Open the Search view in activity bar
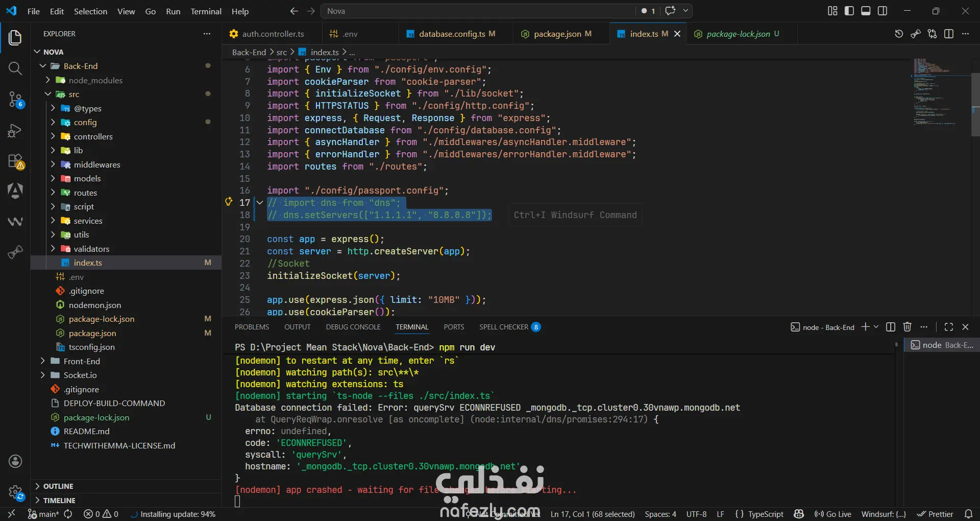Screen dimensions: 980x521 pos(15,68)
